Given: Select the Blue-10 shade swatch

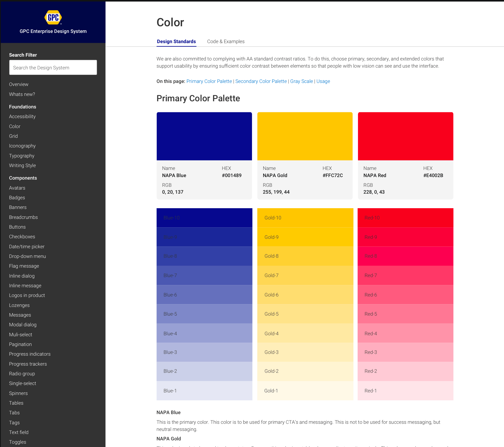Looking at the screenshot, I should tap(204, 218).
